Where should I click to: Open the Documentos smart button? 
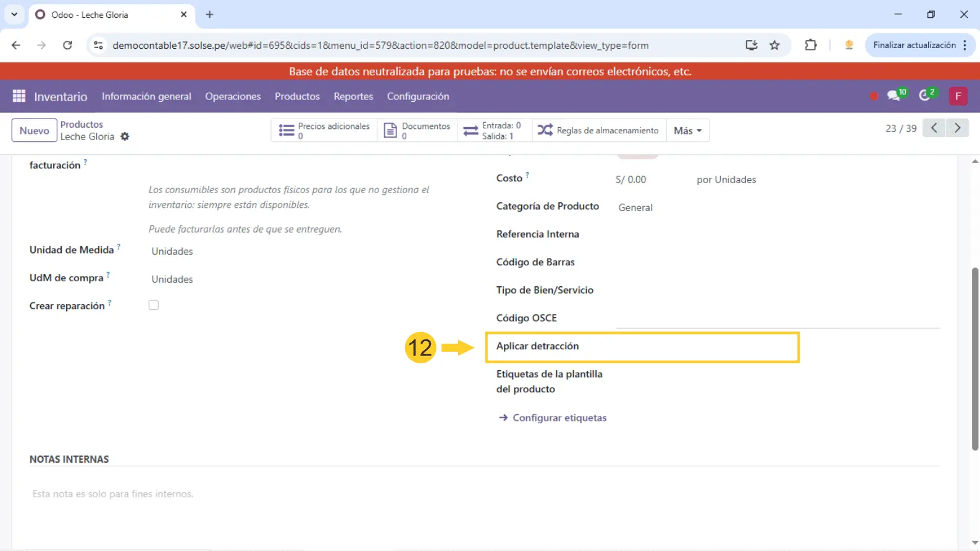coord(417,130)
